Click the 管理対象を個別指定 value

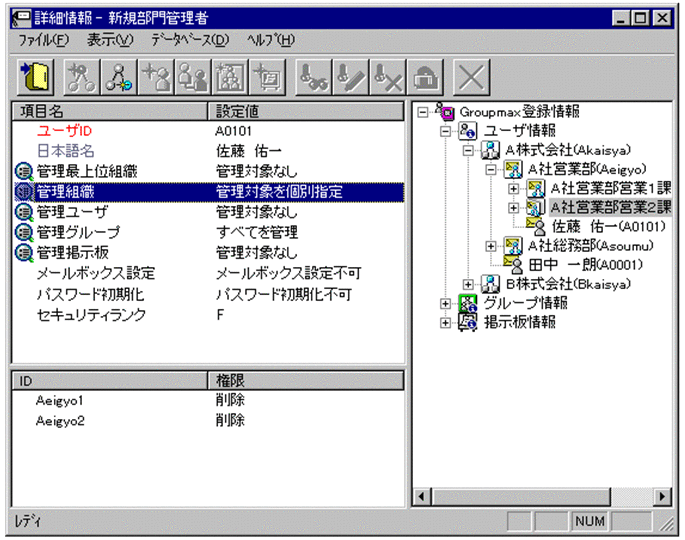[x=279, y=192]
